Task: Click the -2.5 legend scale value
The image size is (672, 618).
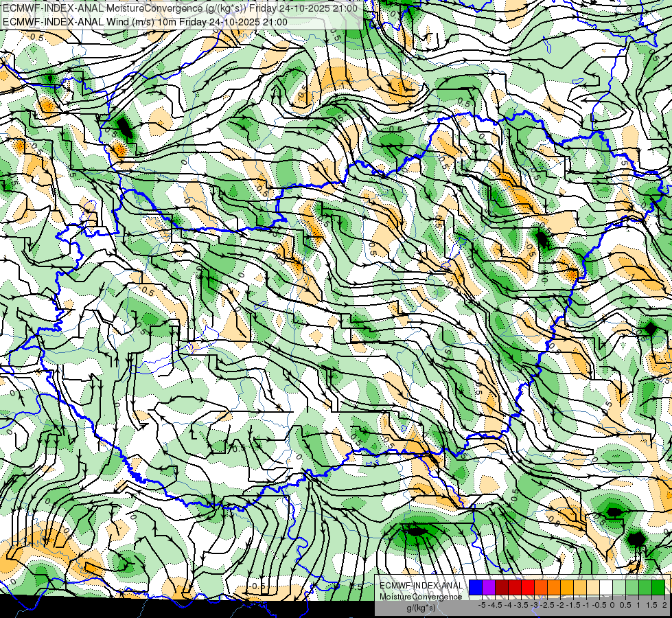Action: pyautogui.click(x=547, y=605)
